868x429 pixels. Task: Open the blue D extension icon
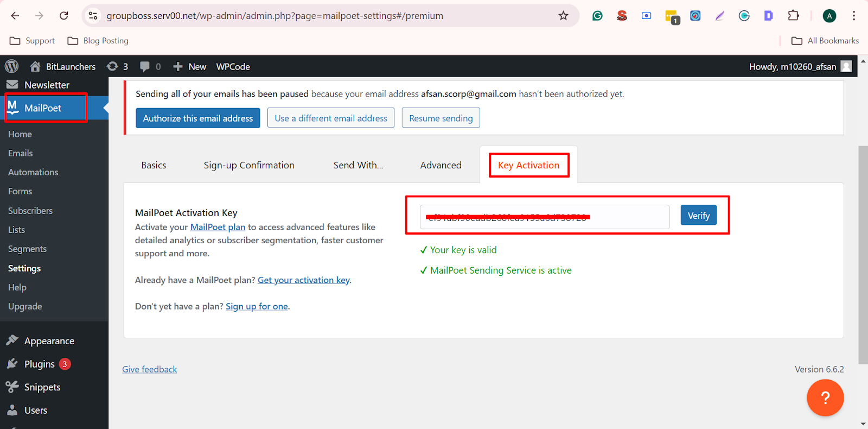[768, 16]
